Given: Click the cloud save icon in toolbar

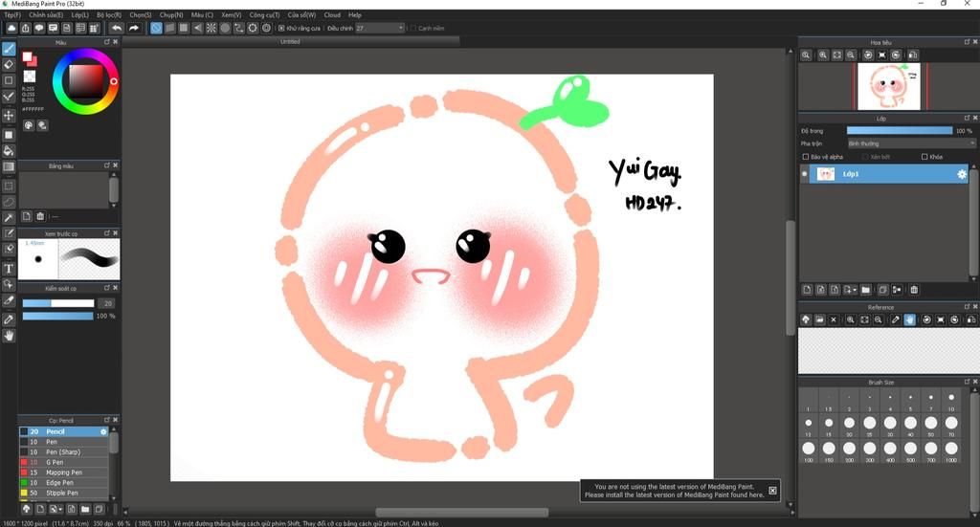Looking at the screenshot, I should pyautogui.click(x=11, y=28).
